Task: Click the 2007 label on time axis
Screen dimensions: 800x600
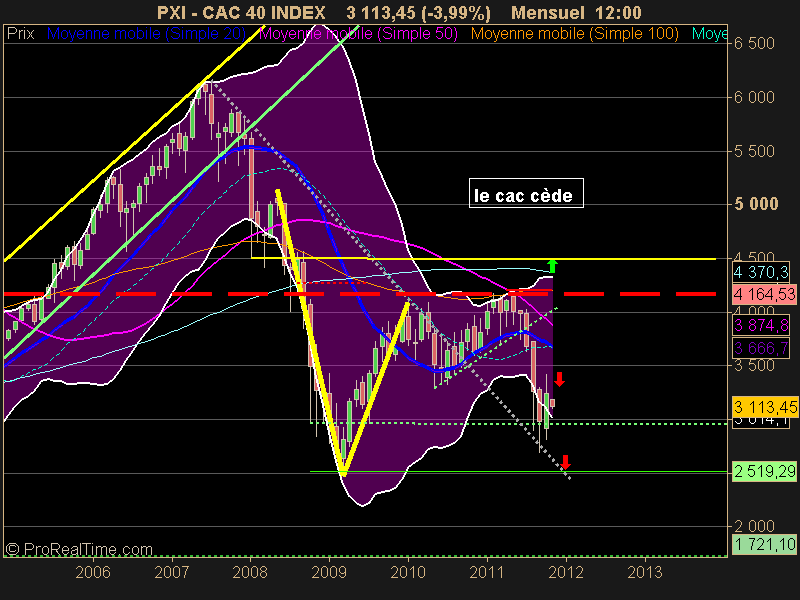Action: coord(171,572)
